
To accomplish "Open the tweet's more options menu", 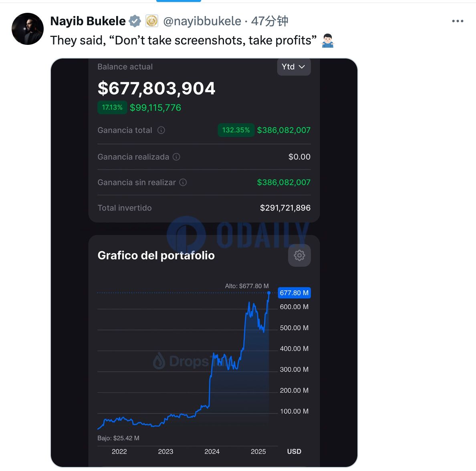I will 457,21.
